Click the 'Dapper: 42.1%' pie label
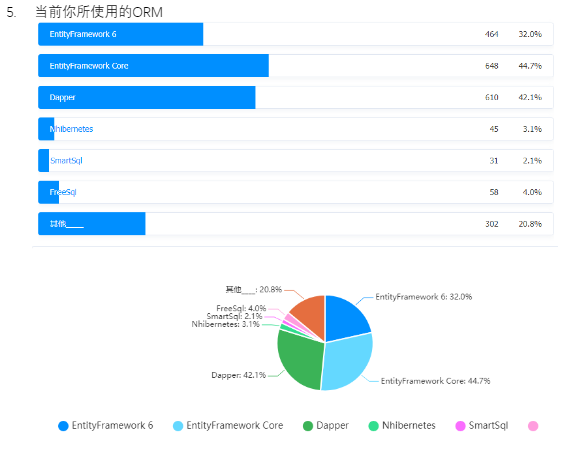The height and width of the screenshot is (452, 575). tap(238, 375)
